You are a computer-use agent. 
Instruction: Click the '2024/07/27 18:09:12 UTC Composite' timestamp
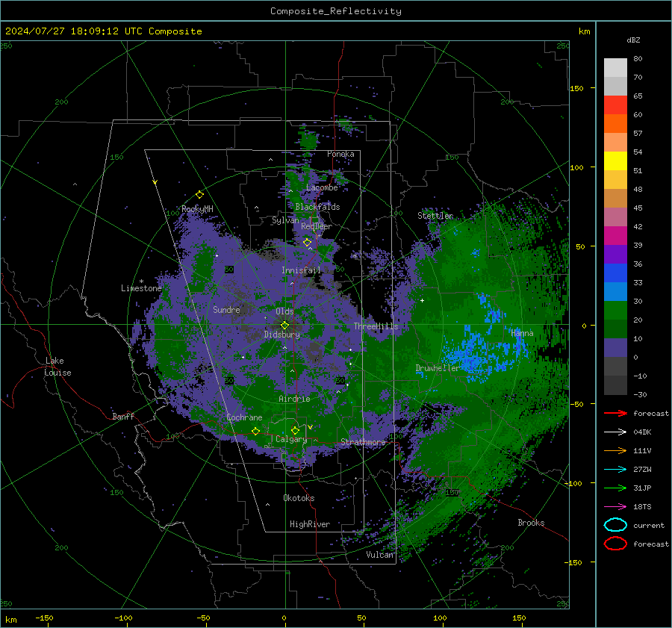click(104, 31)
